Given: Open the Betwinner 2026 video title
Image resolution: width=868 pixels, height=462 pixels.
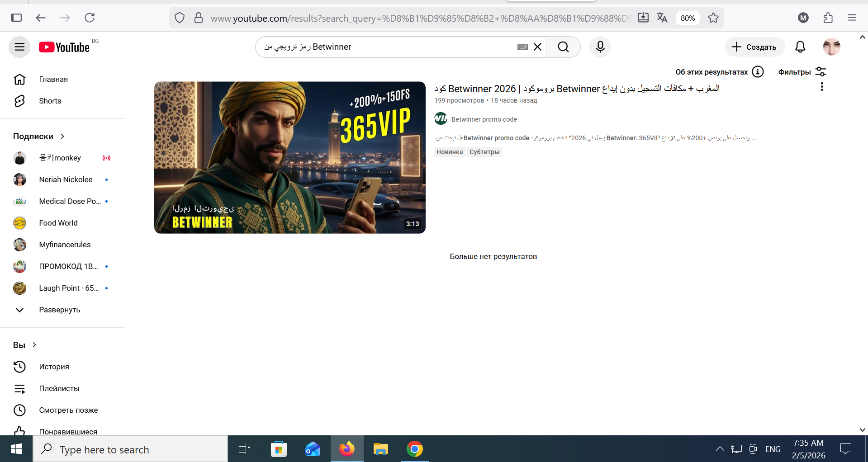Looking at the screenshot, I should [577, 89].
